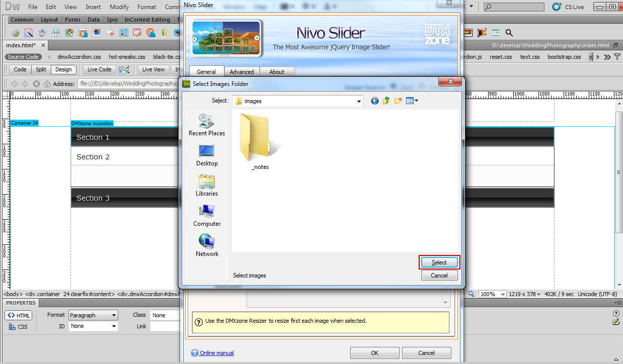Switch to Design view
The height and width of the screenshot is (364, 623).
[63, 70]
